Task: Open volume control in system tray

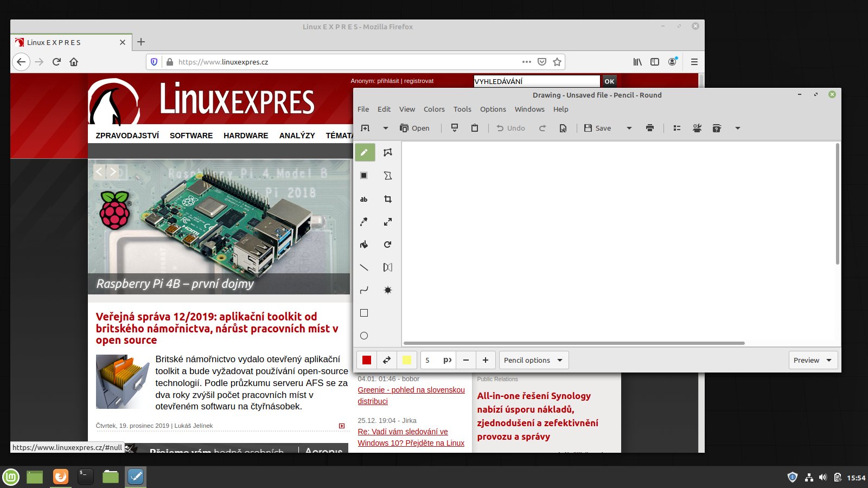Action: 822,477
